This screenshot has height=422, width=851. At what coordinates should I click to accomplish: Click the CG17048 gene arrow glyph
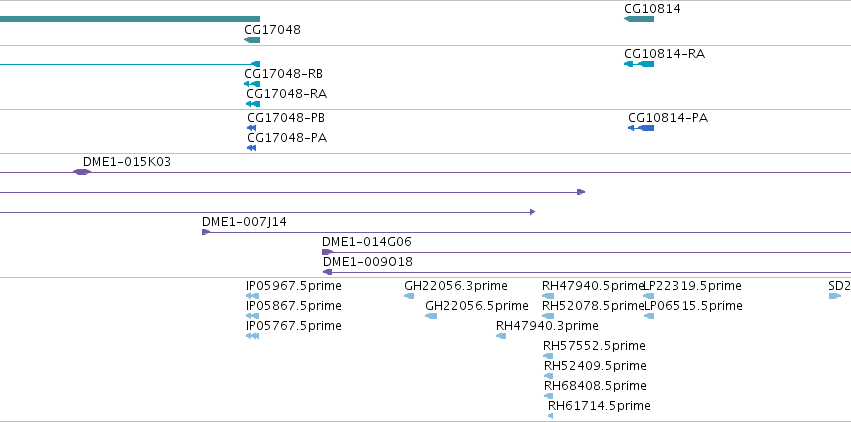click(252, 40)
